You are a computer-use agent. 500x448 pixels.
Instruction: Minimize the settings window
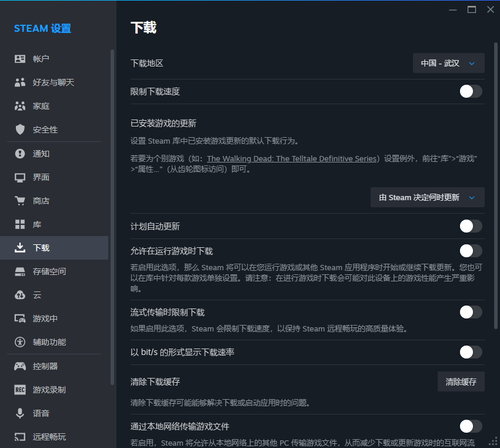tap(453, 9)
